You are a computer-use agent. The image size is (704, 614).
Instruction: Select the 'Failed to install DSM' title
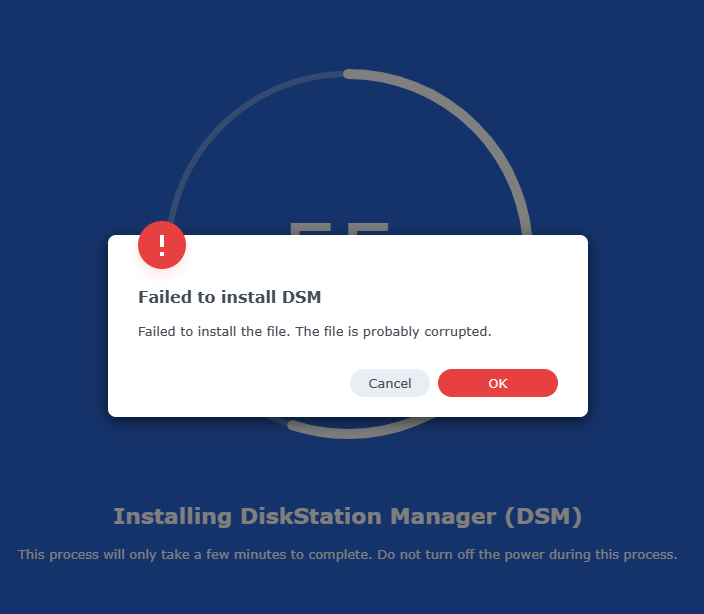click(x=229, y=297)
